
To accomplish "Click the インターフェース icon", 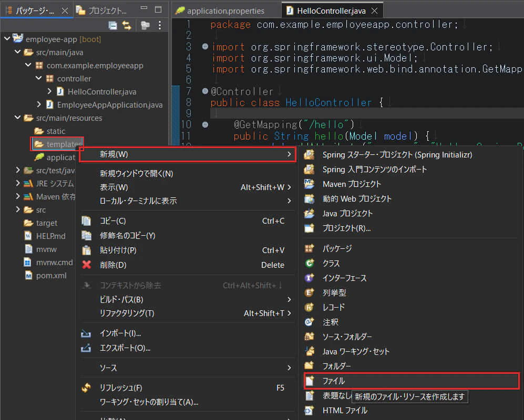I will (x=310, y=278).
